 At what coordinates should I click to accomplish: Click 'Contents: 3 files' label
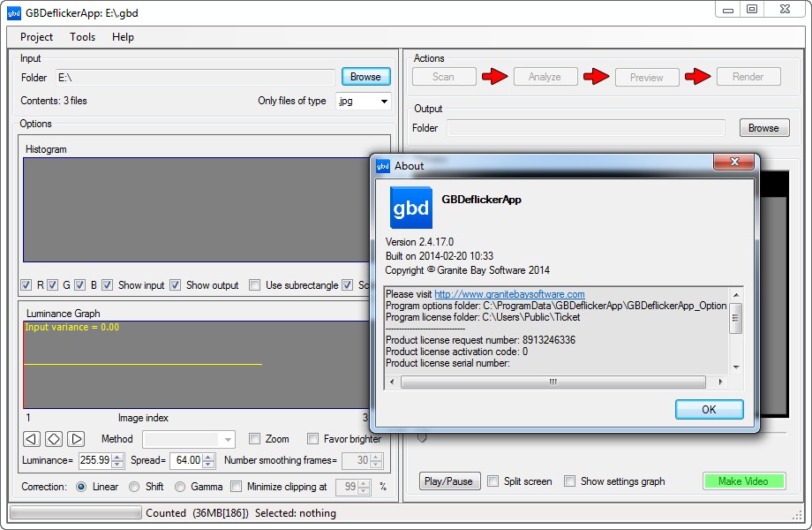tap(54, 101)
